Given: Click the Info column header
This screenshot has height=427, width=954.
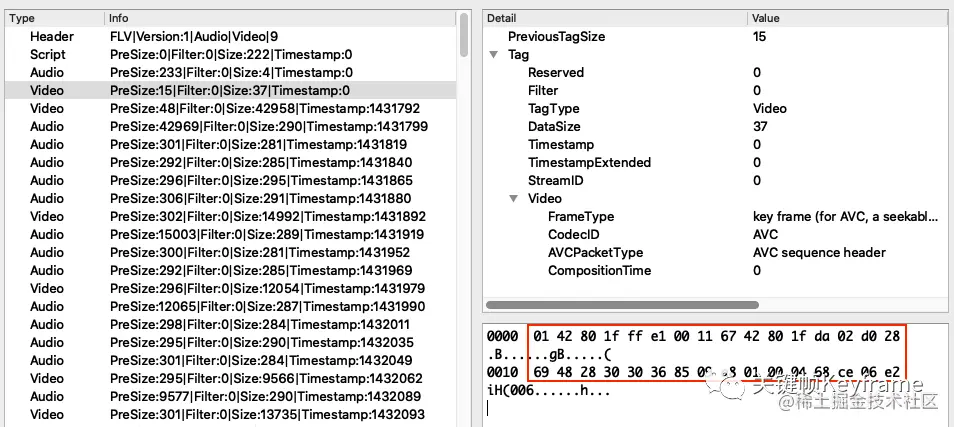Looking at the screenshot, I should coord(280,18).
